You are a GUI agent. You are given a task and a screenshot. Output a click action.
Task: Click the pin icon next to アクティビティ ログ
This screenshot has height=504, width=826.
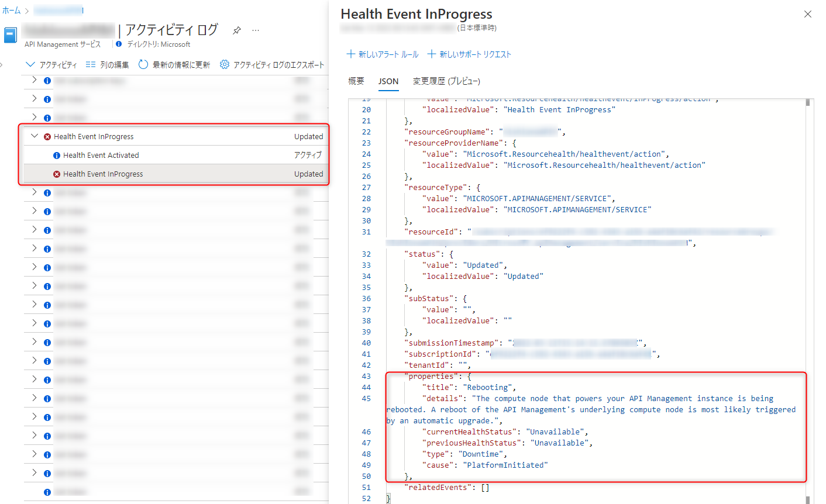(x=236, y=30)
